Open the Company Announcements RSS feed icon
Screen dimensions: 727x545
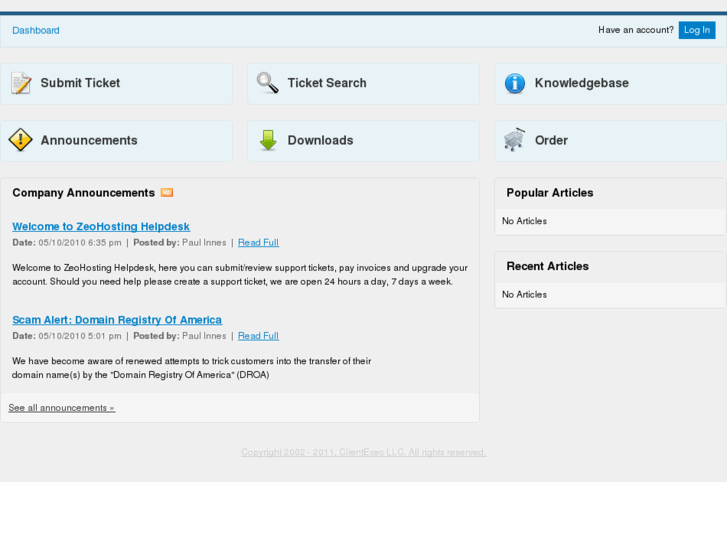point(167,192)
